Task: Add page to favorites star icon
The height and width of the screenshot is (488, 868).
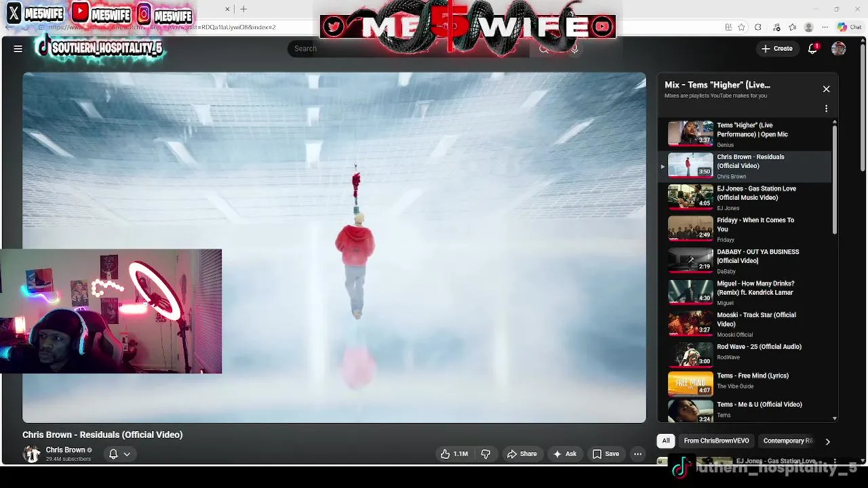Action: (741, 27)
